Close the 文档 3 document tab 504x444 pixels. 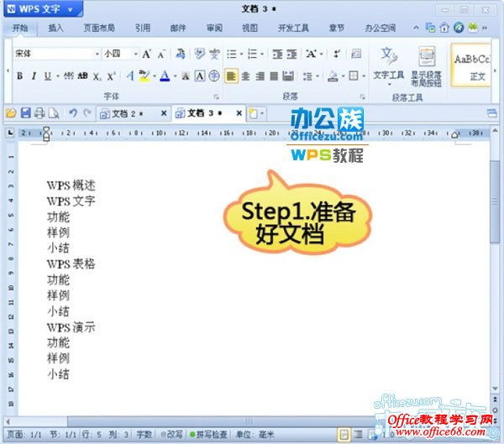click(x=239, y=113)
